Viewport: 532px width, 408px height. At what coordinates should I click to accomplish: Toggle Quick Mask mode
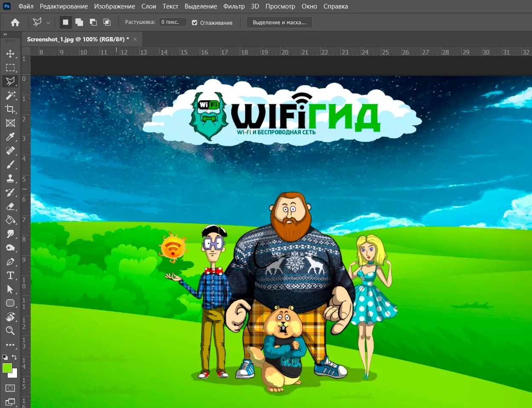tap(10, 388)
